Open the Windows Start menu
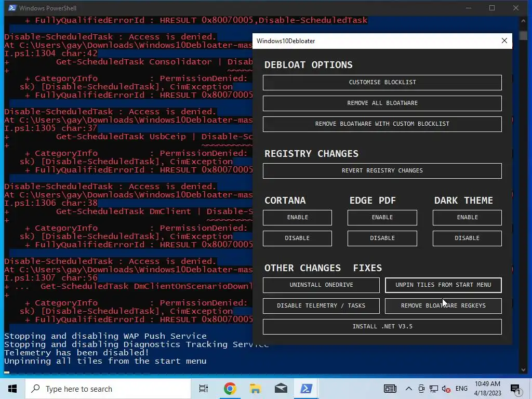The image size is (532, 399). point(12,389)
